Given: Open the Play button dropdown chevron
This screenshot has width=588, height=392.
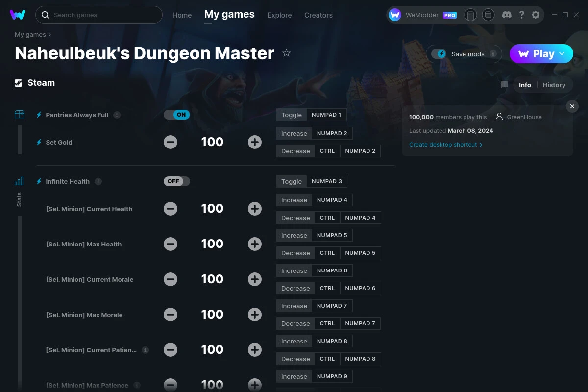Looking at the screenshot, I should tap(562, 54).
